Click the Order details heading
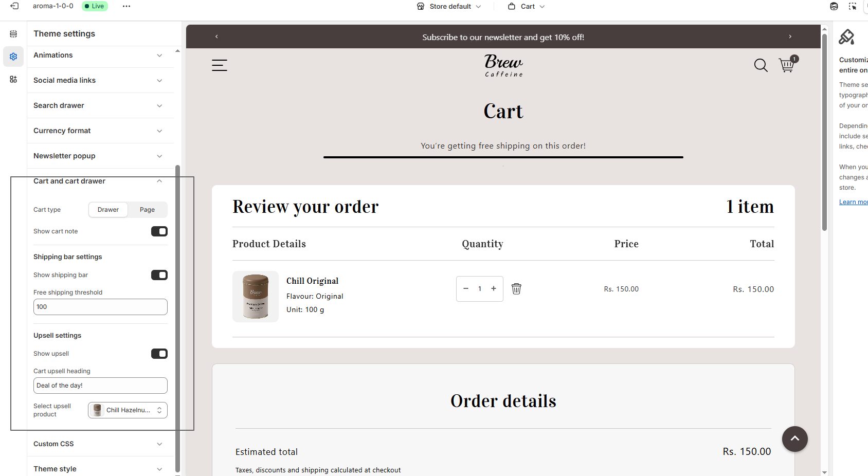The width and height of the screenshot is (868, 476). click(503, 401)
